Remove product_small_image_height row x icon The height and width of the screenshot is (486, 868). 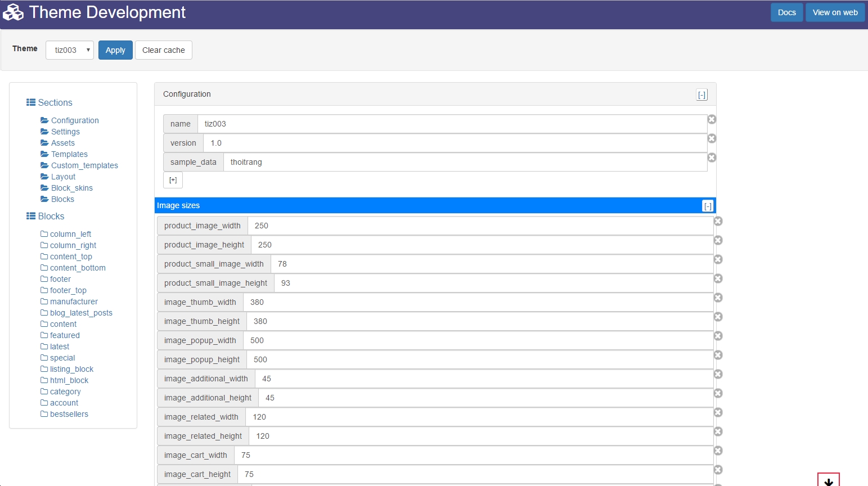(718, 278)
